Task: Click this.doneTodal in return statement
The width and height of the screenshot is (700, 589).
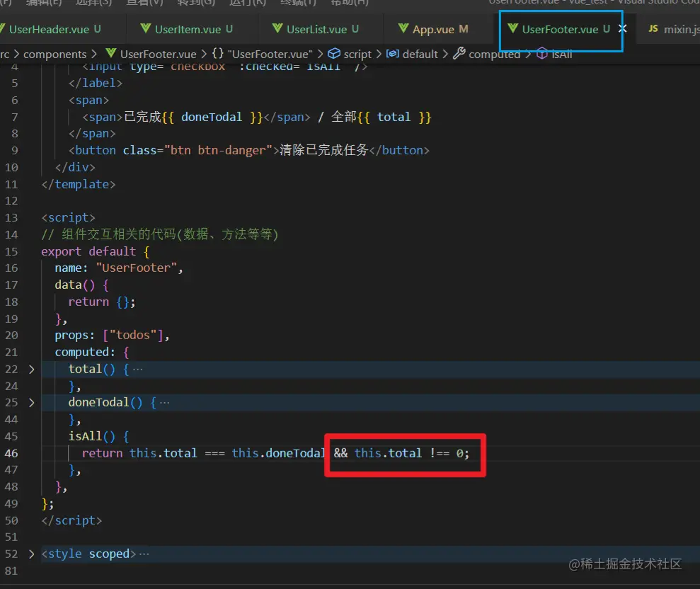Action: point(278,453)
